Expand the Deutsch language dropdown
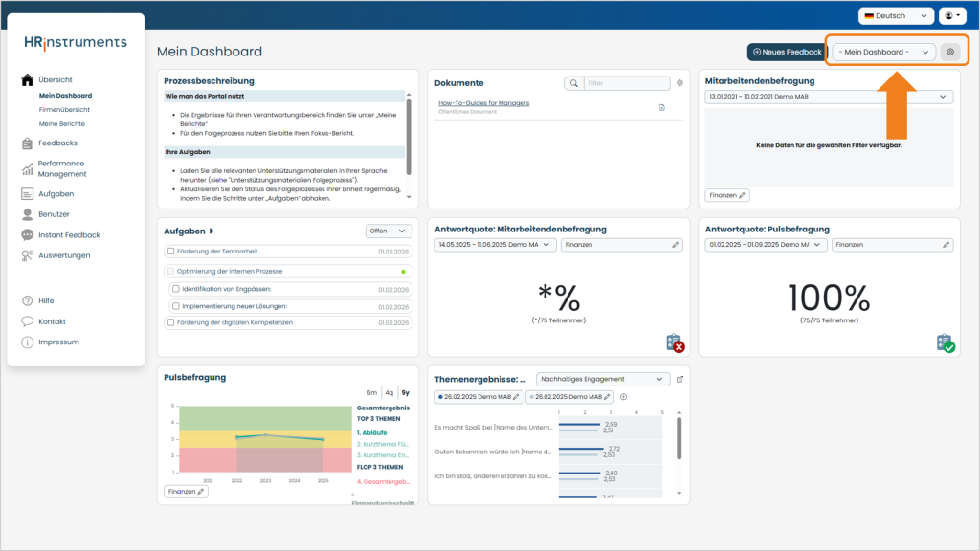The image size is (980, 551). (896, 15)
